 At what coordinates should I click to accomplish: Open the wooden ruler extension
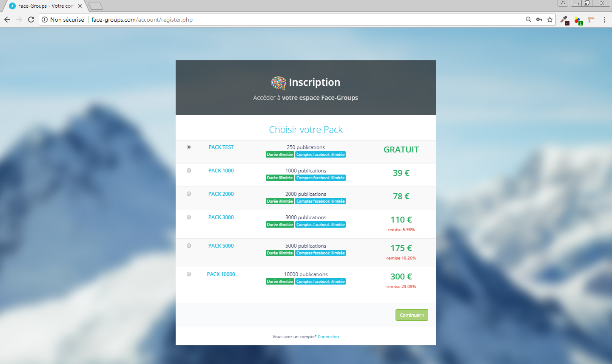[591, 20]
